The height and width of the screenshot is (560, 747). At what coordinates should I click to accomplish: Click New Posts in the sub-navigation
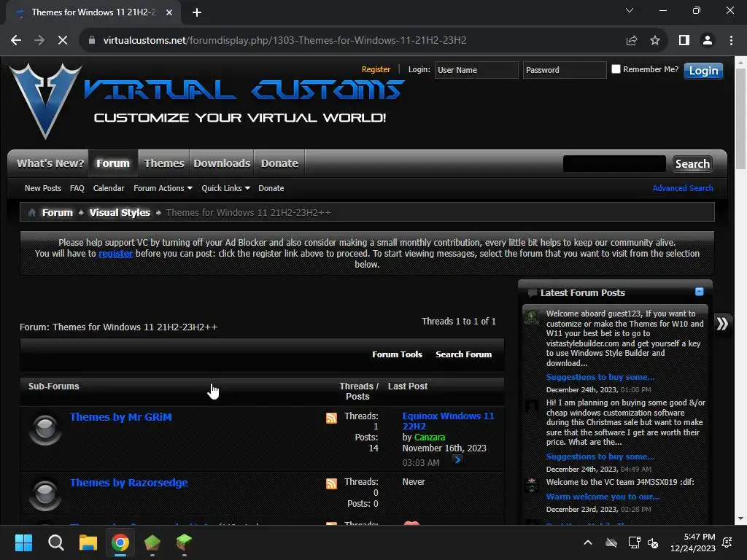click(x=43, y=188)
